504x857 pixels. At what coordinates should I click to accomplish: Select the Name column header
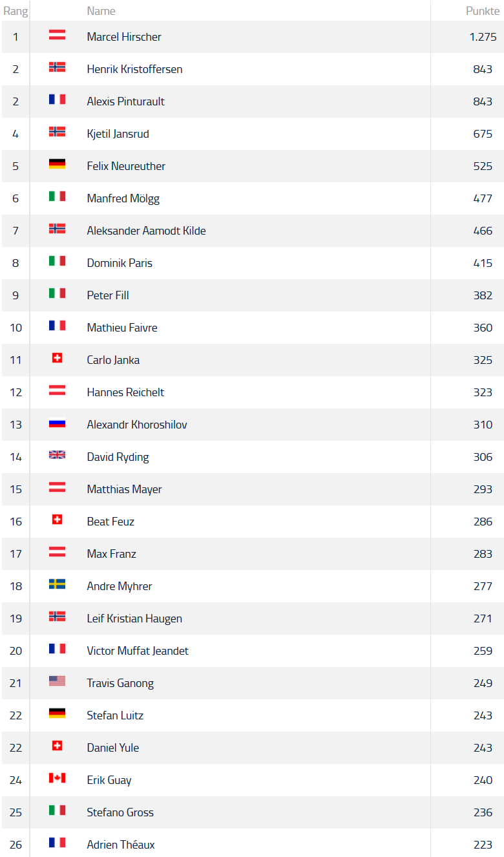(101, 11)
